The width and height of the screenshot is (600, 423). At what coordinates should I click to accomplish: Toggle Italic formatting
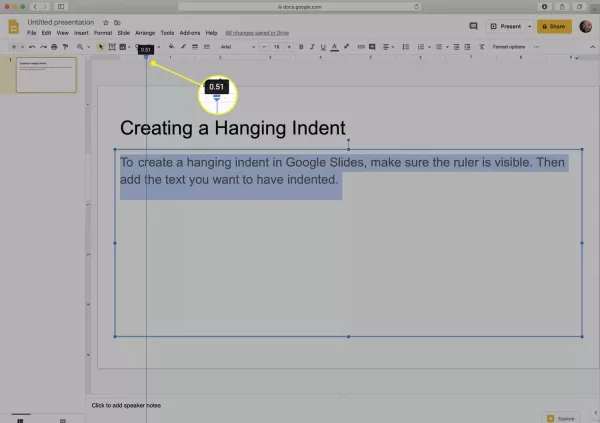point(312,47)
